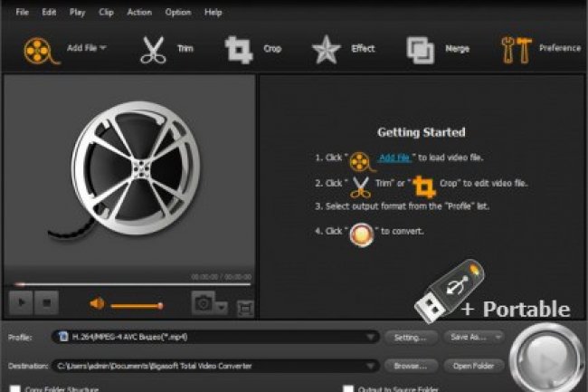Select the Trim scissors tool
This screenshot has height=392, width=588.
click(x=153, y=49)
